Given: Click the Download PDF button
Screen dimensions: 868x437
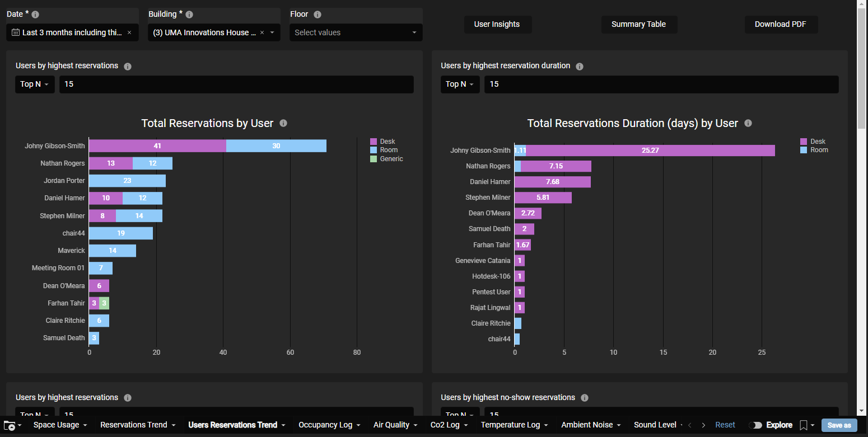Looking at the screenshot, I should coord(781,25).
